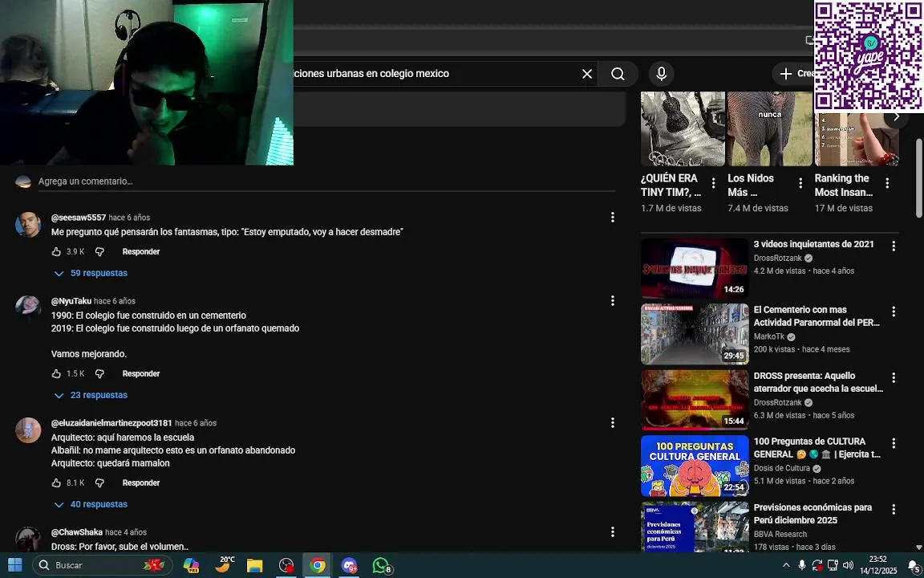Open Los Nidos Más video thumbnail
The image size is (924, 578).
click(770, 128)
